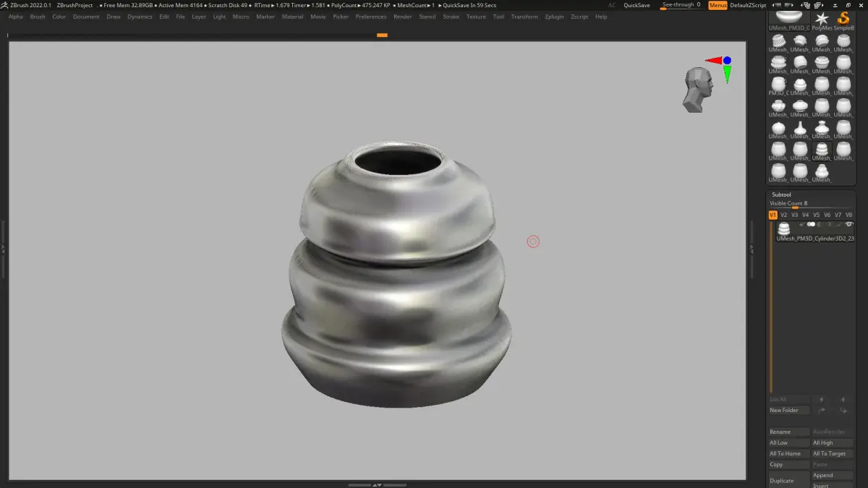Select visibility set V2
This screenshot has width=868, height=488.
(x=783, y=215)
